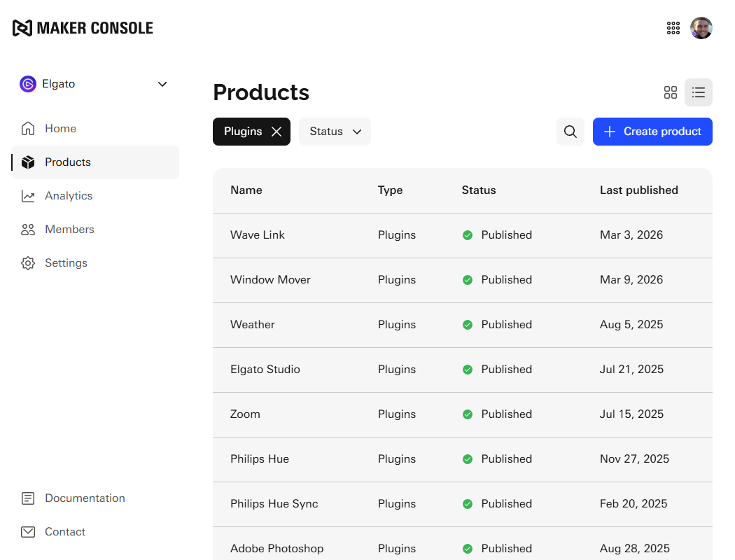
Task: Open the Elgato organization switcher
Action: (94, 84)
